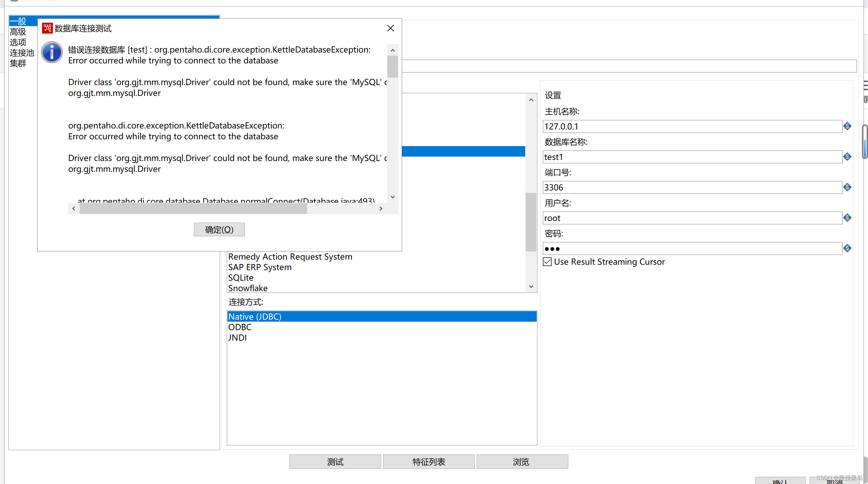Click the variable icon beside host name field

coord(847,126)
